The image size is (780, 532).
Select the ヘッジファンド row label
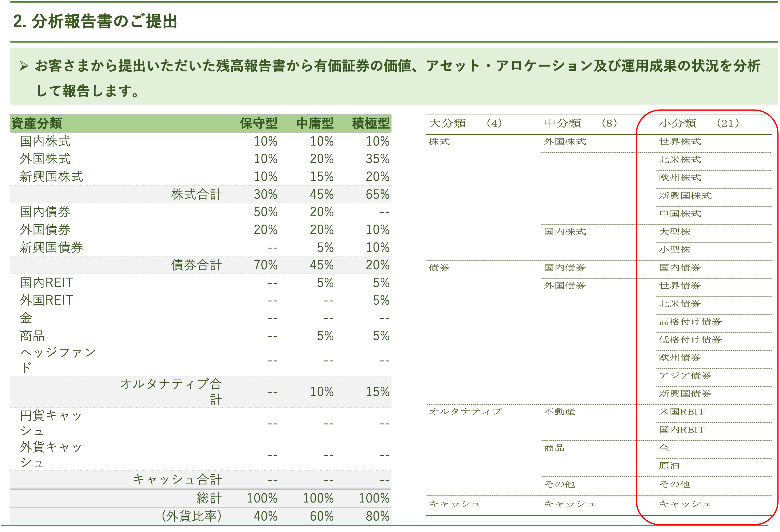(x=58, y=360)
